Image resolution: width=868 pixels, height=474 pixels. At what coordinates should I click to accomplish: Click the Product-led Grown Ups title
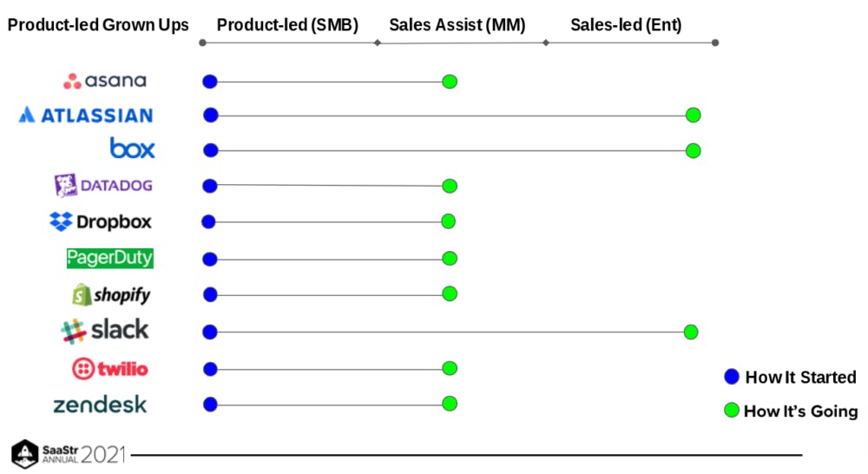click(98, 25)
